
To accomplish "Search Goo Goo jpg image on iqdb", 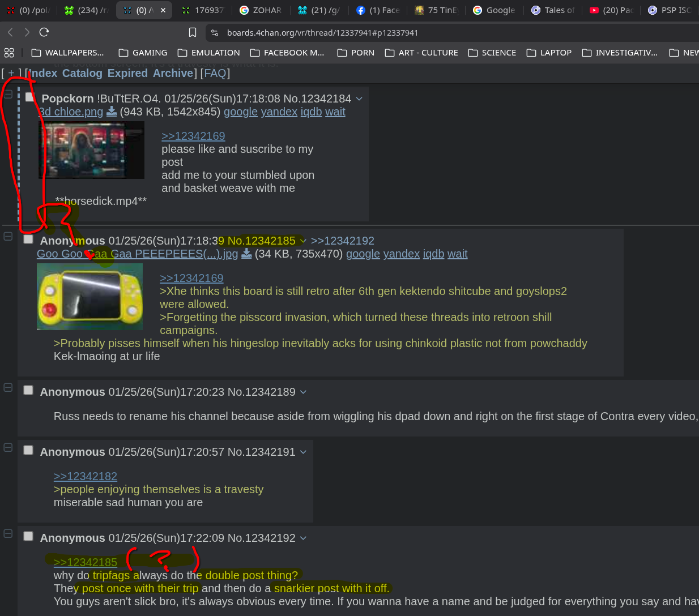I will click(x=433, y=254).
